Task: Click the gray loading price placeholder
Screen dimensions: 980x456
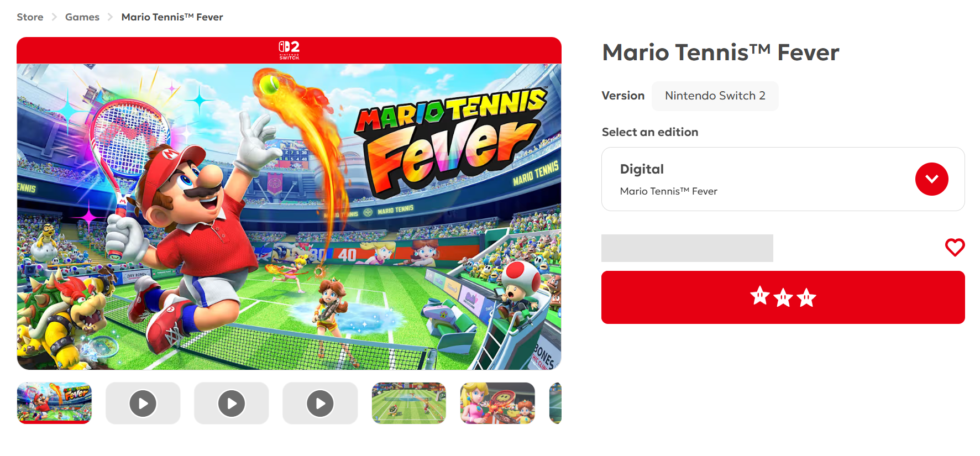Action: [x=687, y=248]
